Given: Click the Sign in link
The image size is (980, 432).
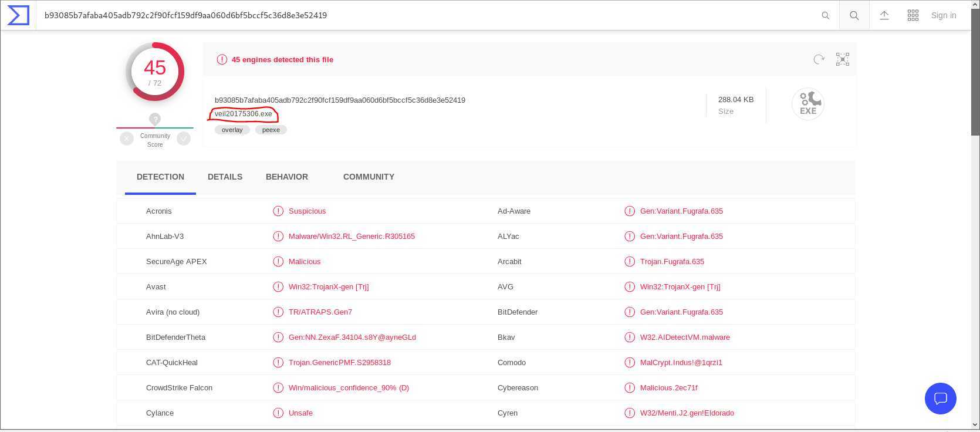Looking at the screenshot, I should (x=944, y=15).
